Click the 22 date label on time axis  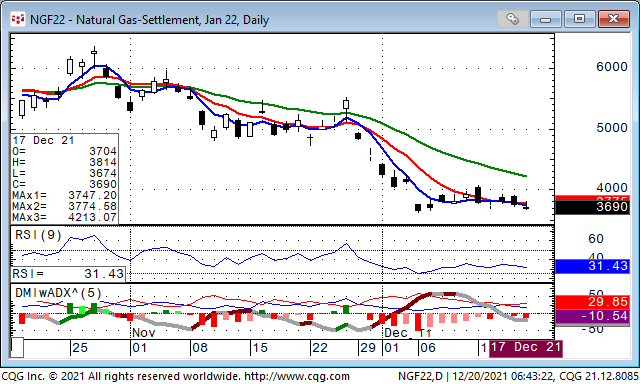(x=320, y=348)
